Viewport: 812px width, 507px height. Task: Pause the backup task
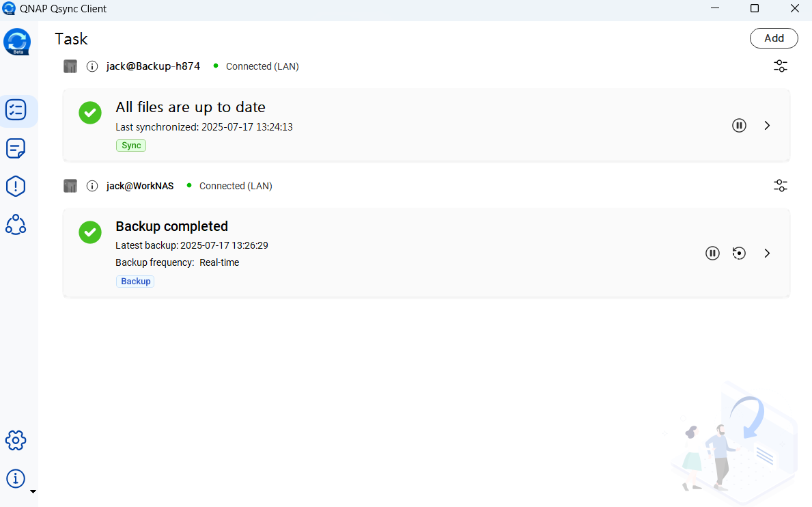click(712, 253)
